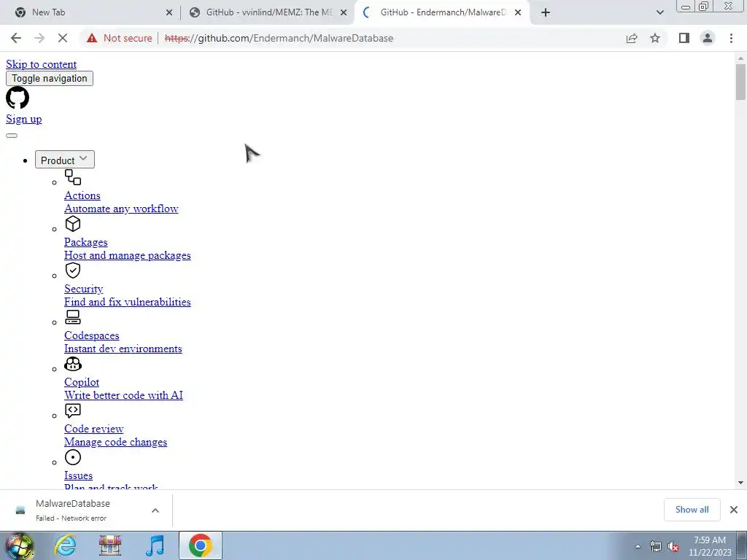This screenshot has height=560, width=747.
Task: Open Chrome's three-dot menu
Action: pos(731,38)
